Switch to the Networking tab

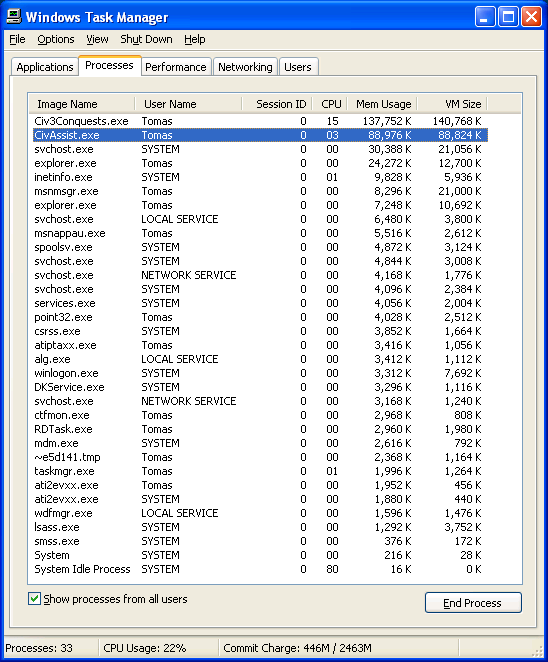(245, 67)
